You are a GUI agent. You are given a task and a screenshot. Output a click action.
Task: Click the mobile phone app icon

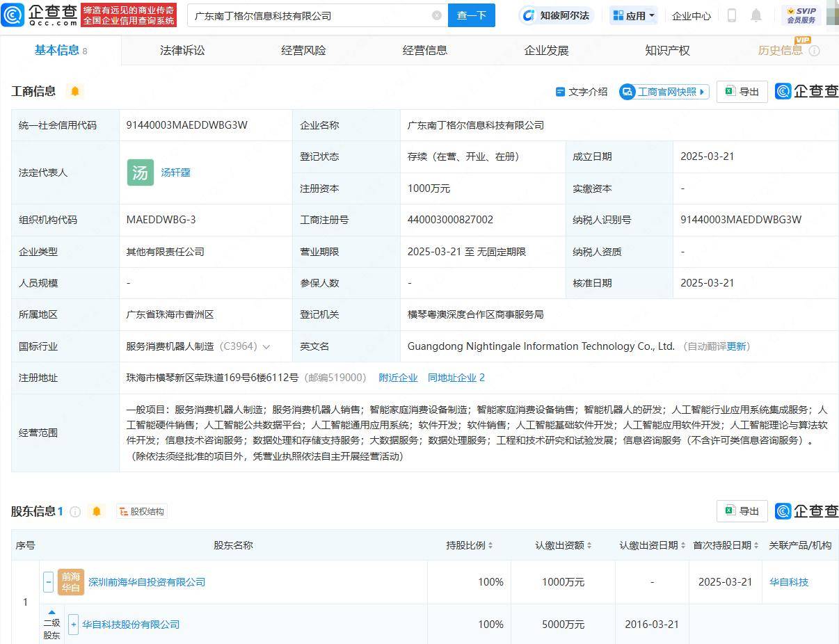[x=732, y=15]
